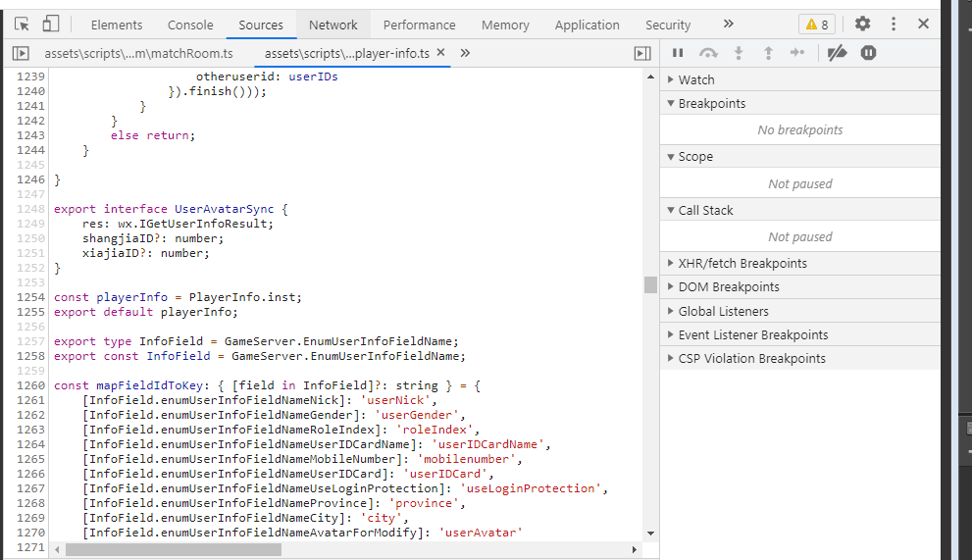The height and width of the screenshot is (560, 972).
Task: Click line number 1243 in gutter
Action: tap(31, 135)
